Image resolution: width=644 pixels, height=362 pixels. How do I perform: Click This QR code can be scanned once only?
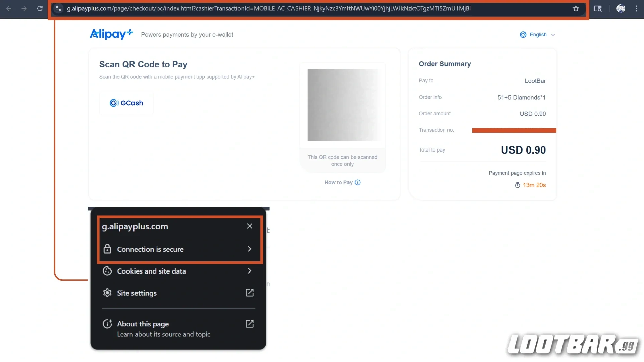pos(342,161)
